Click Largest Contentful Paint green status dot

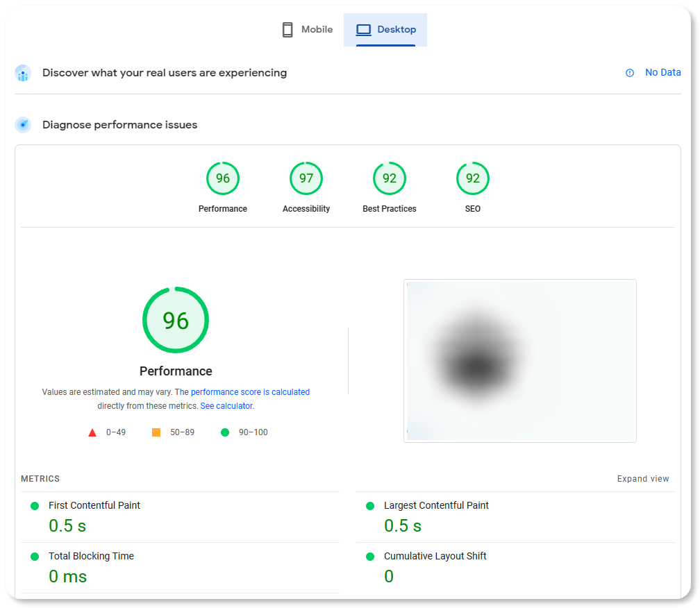[370, 506]
